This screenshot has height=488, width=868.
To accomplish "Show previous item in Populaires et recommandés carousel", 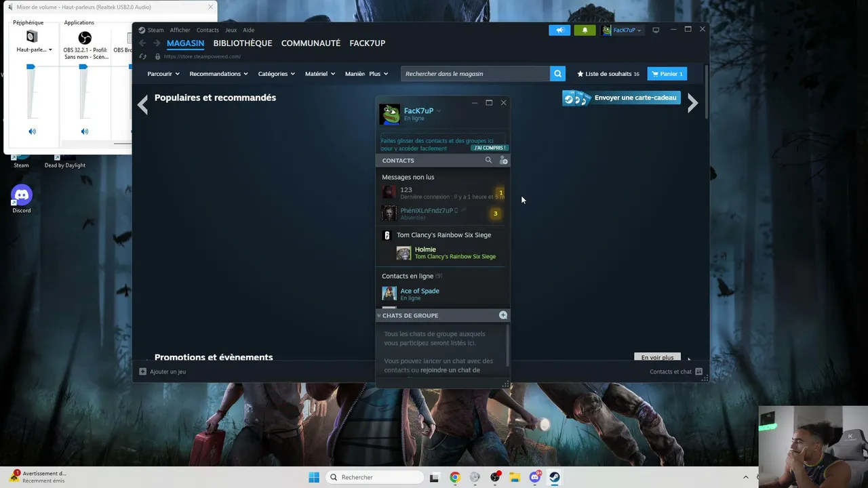I will pos(142,104).
